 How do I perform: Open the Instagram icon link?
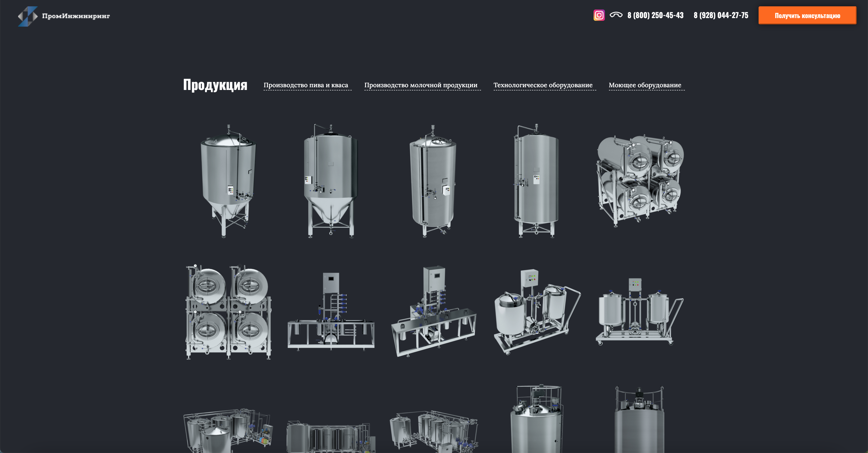pyautogui.click(x=599, y=15)
